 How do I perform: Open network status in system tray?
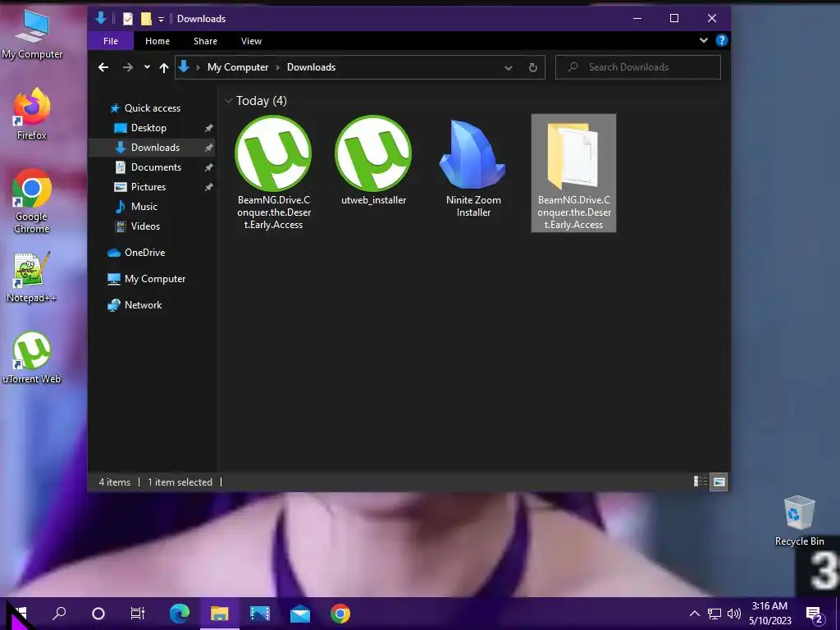pyautogui.click(x=714, y=614)
